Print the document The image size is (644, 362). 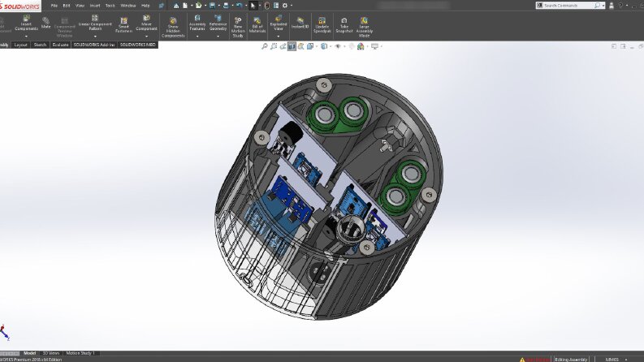226,6
